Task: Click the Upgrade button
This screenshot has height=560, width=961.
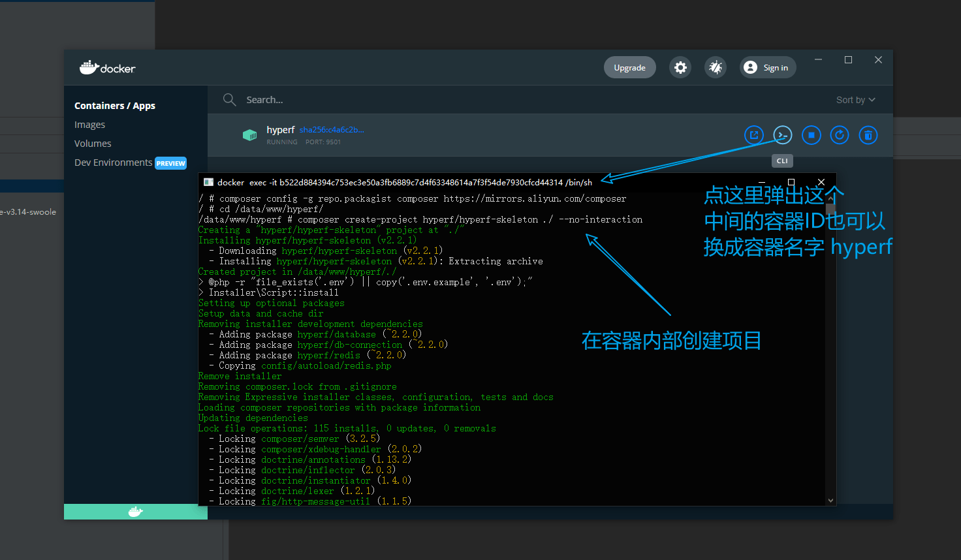Action: [629, 67]
